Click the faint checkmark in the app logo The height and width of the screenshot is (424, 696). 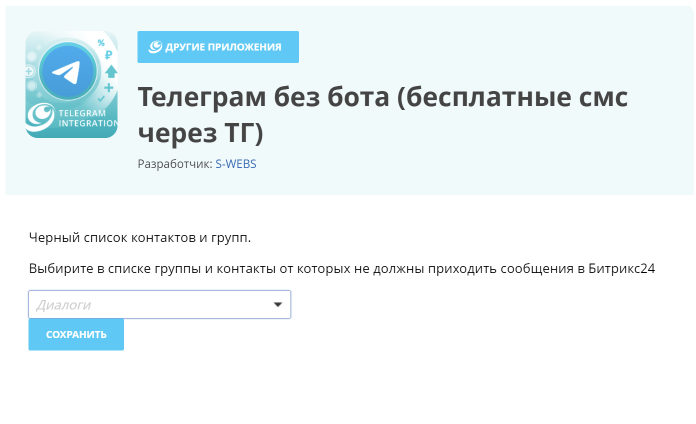point(101,99)
